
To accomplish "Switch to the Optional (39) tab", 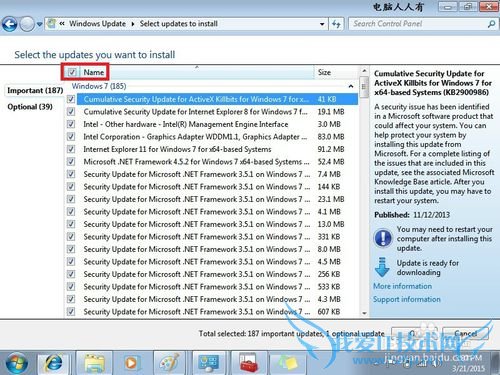I will 30,107.
